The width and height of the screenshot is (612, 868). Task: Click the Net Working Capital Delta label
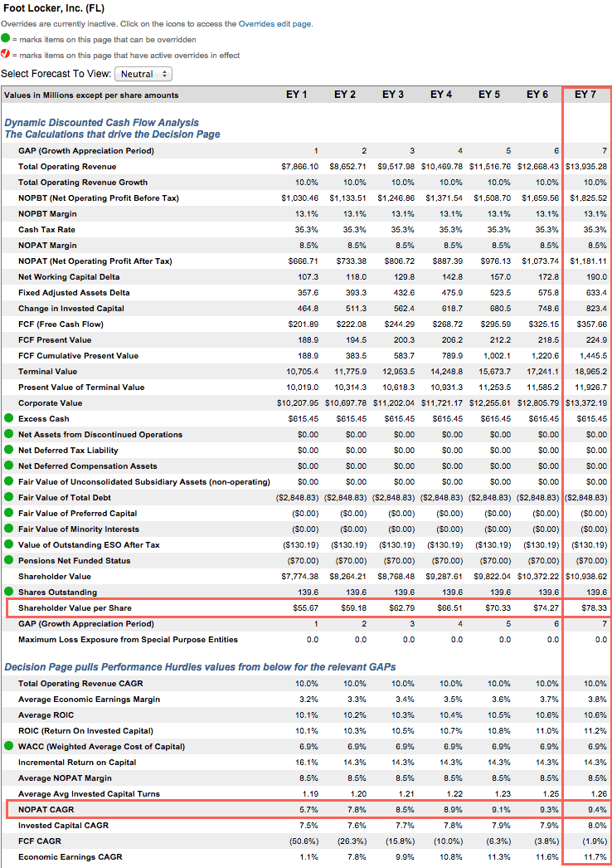pos(69,277)
